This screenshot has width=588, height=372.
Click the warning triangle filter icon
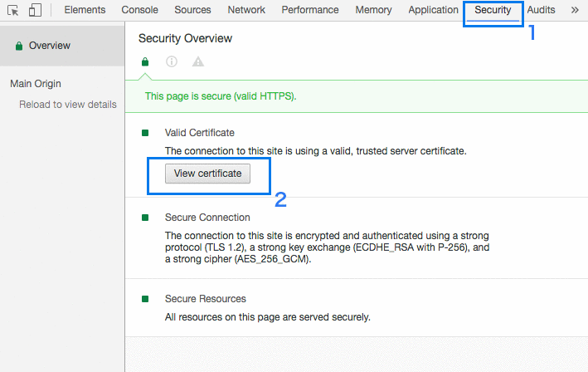pyautogui.click(x=197, y=61)
